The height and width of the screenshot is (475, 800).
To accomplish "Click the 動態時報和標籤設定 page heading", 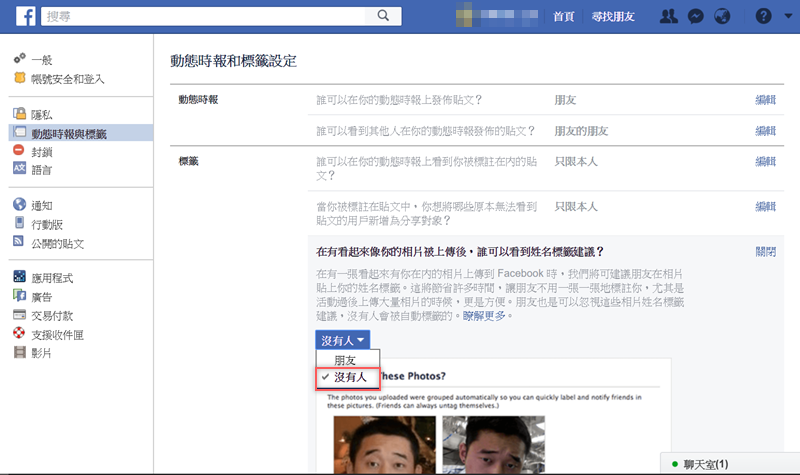I will (233, 61).
